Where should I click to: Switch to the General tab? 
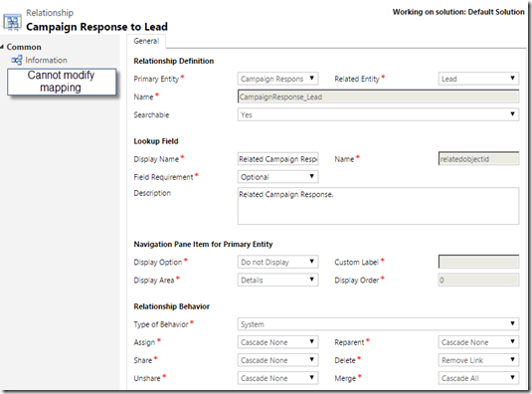point(146,41)
